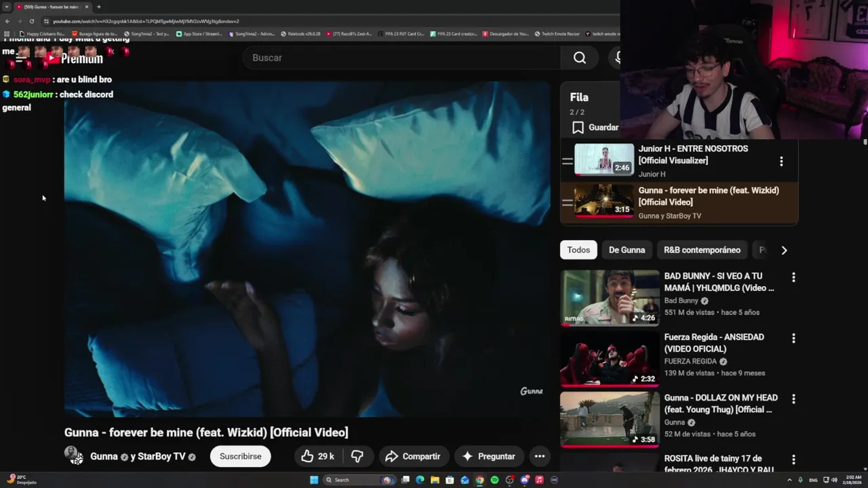Open the Windows Start menu
868x488 pixels.
pyautogui.click(x=314, y=480)
